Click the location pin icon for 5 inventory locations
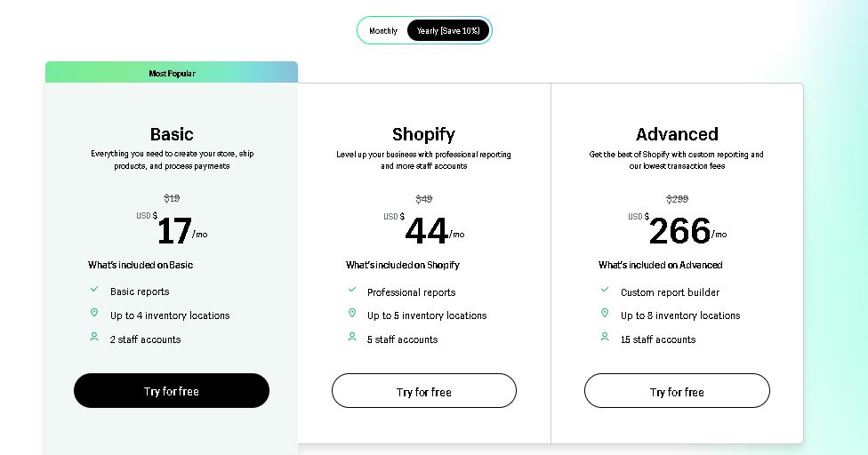 click(352, 313)
